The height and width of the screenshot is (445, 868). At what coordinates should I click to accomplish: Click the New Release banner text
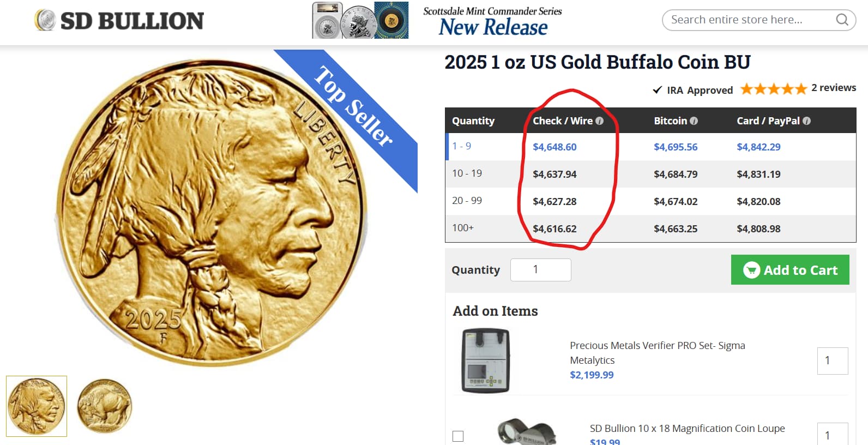(x=493, y=27)
